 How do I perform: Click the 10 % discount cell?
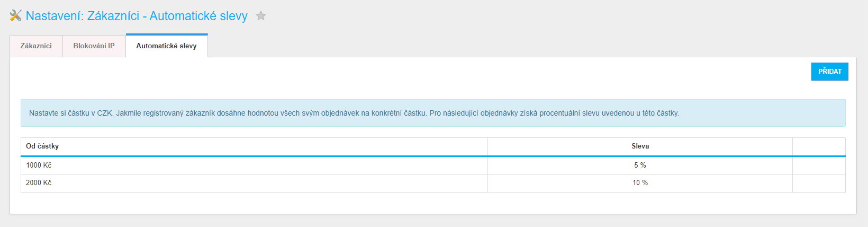pos(640,183)
